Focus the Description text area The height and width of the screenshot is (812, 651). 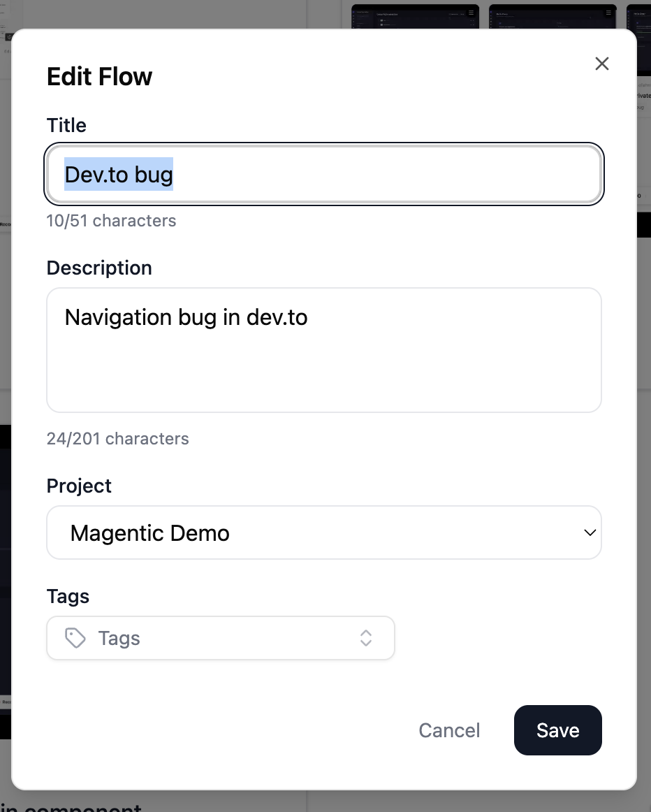click(x=324, y=350)
